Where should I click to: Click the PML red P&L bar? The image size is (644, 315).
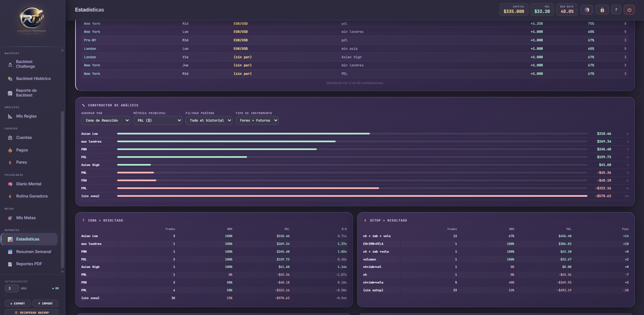(x=248, y=188)
